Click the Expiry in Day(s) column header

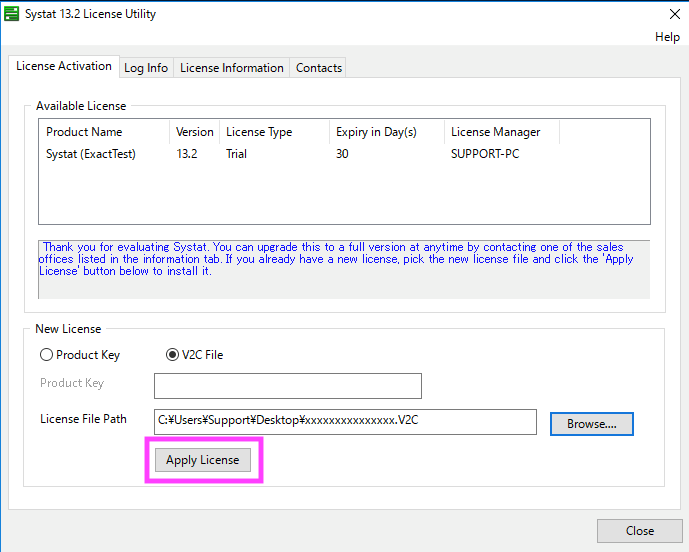click(x=376, y=132)
